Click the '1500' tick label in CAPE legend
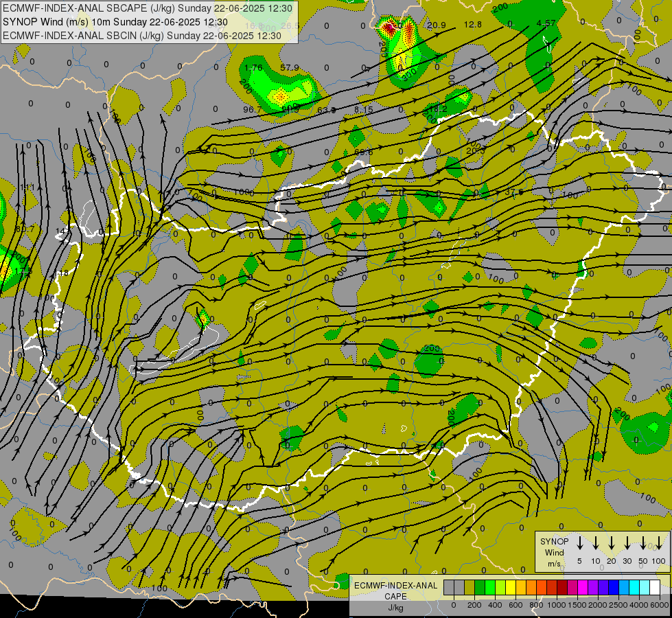The image size is (672, 618). pyautogui.click(x=577, y=605)
